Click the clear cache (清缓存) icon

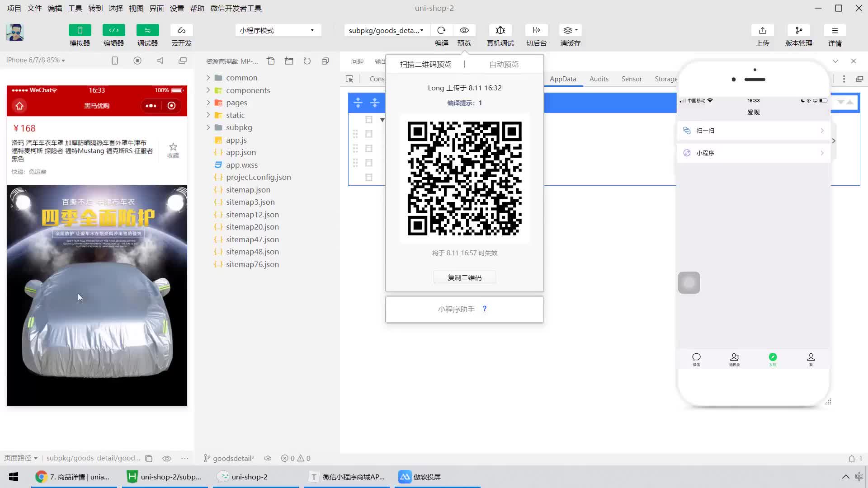(570, 30)
